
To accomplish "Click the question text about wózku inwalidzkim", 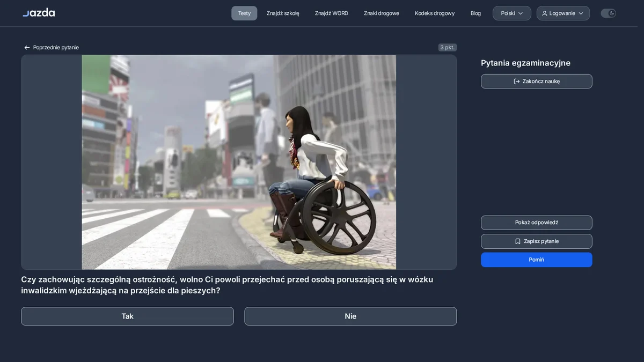I will point(227,285).
